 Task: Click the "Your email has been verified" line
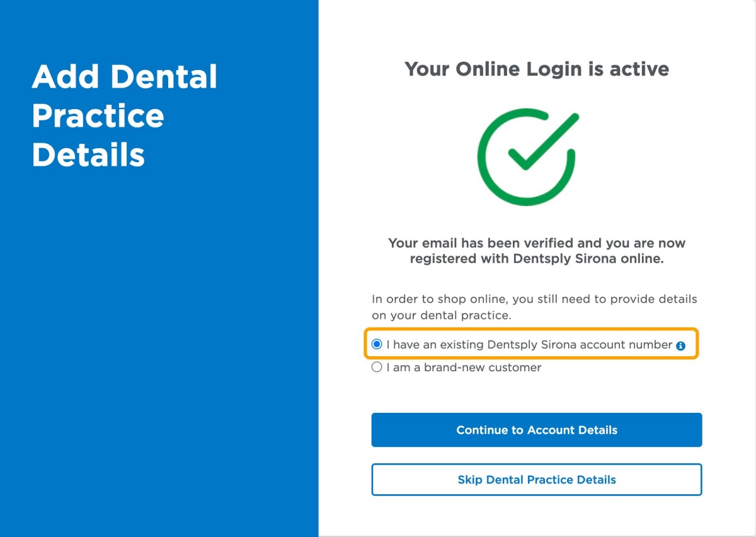pos(536,243)
